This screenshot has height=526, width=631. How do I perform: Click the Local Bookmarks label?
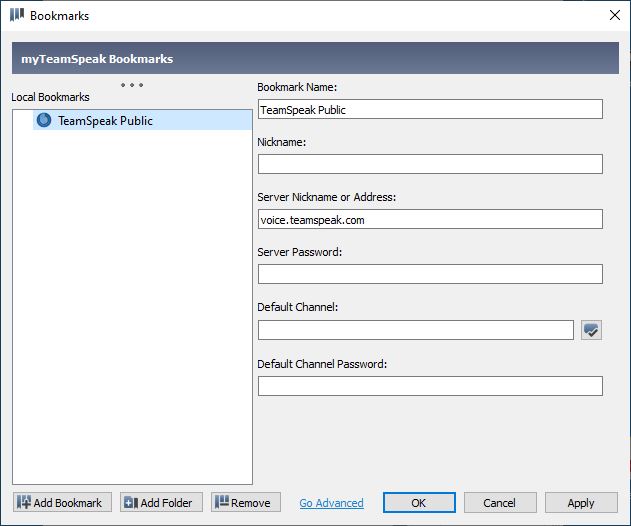[x=50, y=97]
